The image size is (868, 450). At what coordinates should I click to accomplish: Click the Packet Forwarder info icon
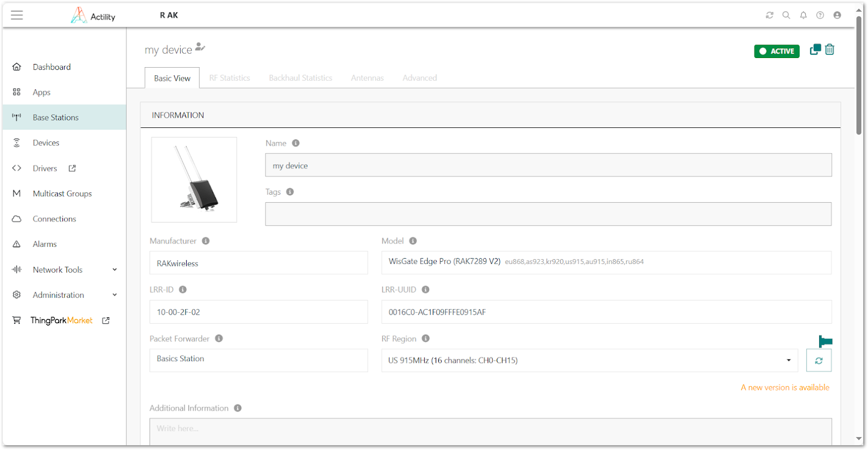(x=219, y=338)
